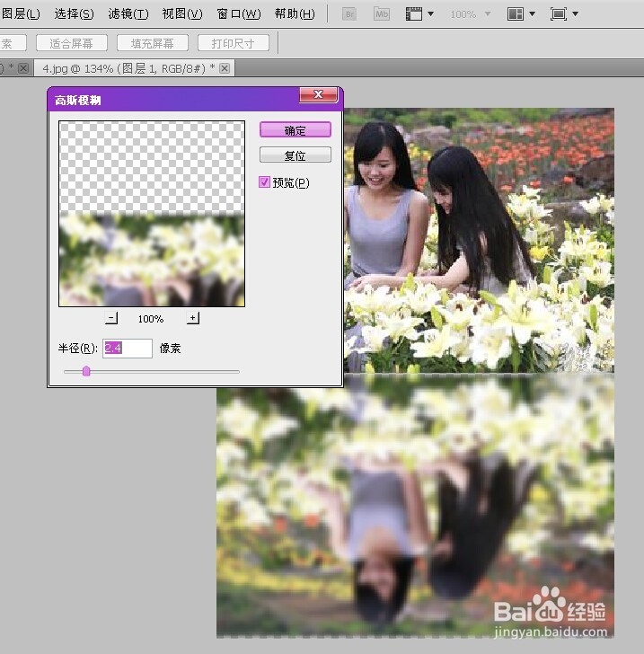644x654 pixels.
Task: Toggle the 预览(P) preview checkbox
Action: [264, 181]
